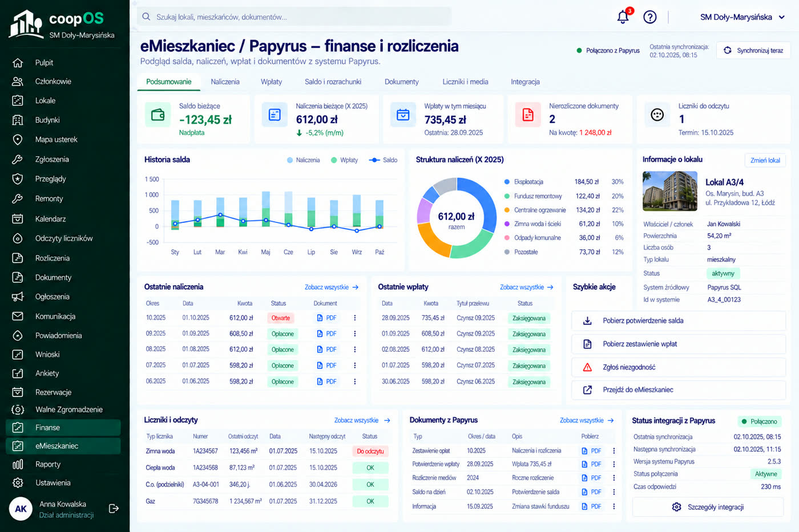Viewport: 799px width, 532px height.
Task: Open help question mark icon
Action: click(650, 17)
